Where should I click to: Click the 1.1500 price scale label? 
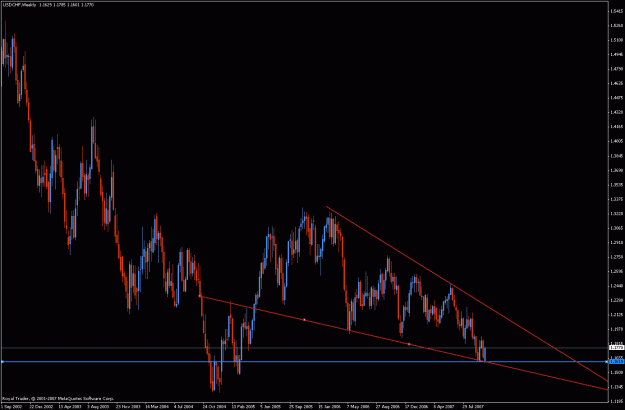(x=616, y=372)
